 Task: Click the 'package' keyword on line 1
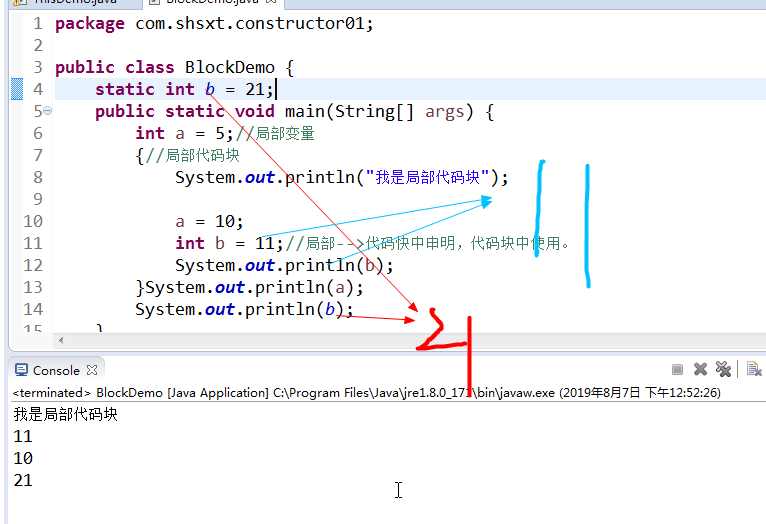point(89,24)
